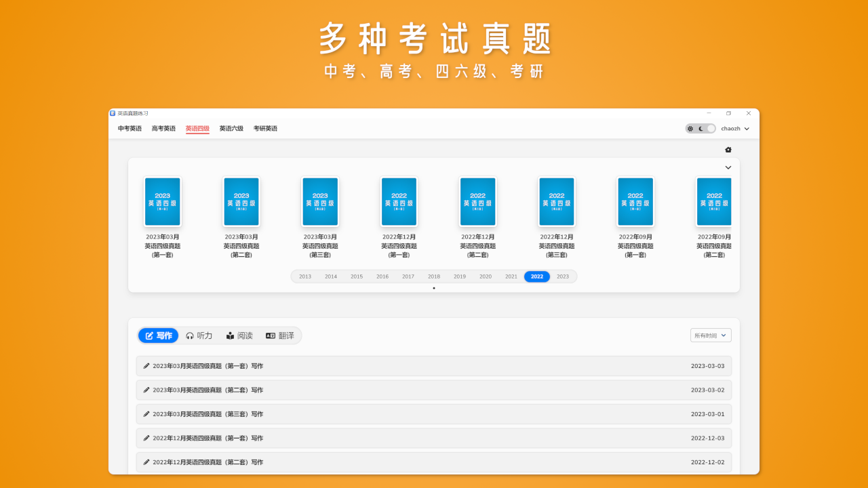Screen dimensions: 868x488
Task: Select the headphone 听力 listening icon
Action: (190, 335)
